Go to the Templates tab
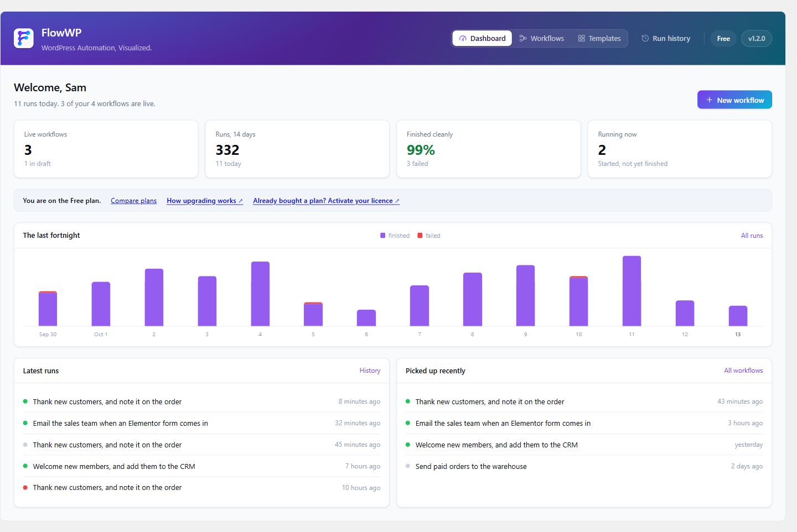 [599, 38]
